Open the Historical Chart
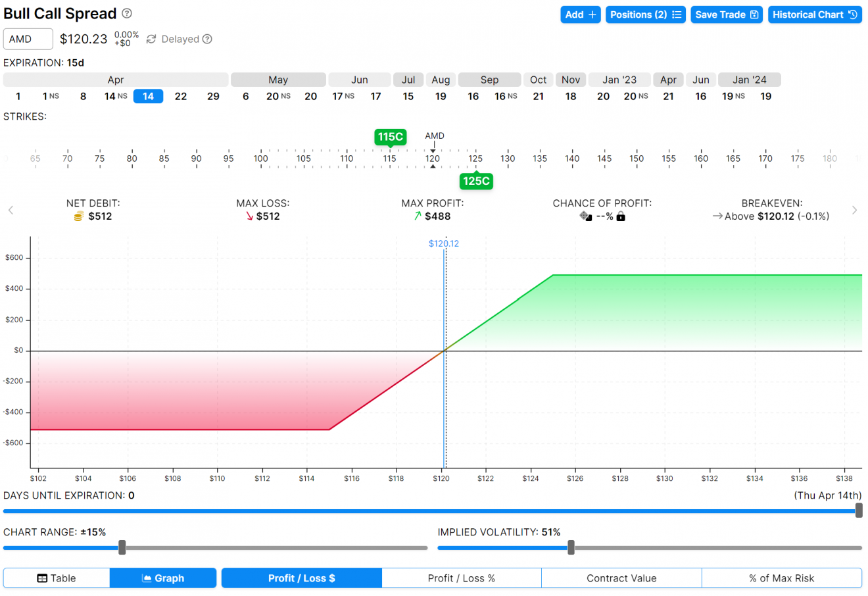Screen dimensions: 868x596 point(815,14)
